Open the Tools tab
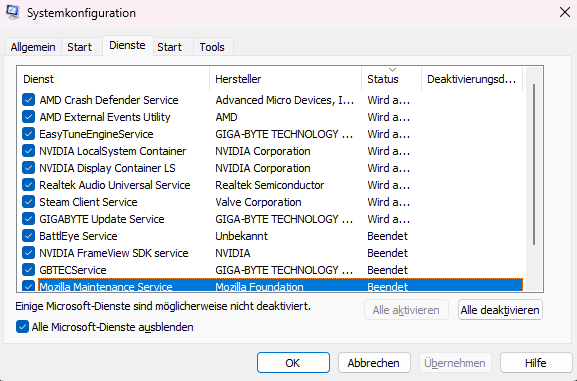The width and height of the screenshot is (577, 381). tap(212, 47)
